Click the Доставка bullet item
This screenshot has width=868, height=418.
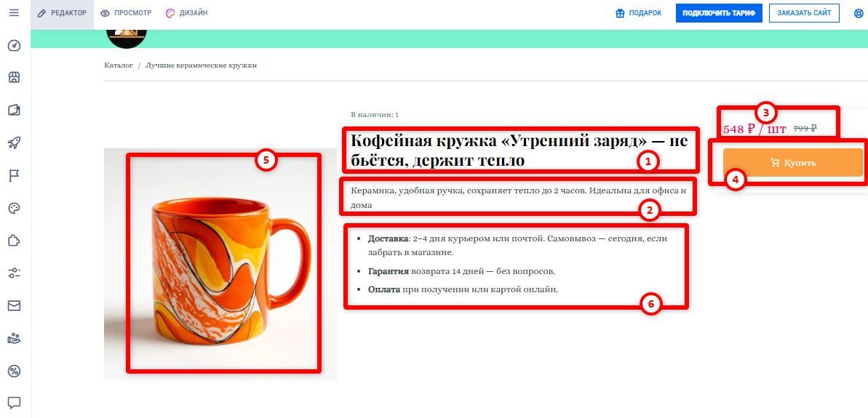point(518,246)
